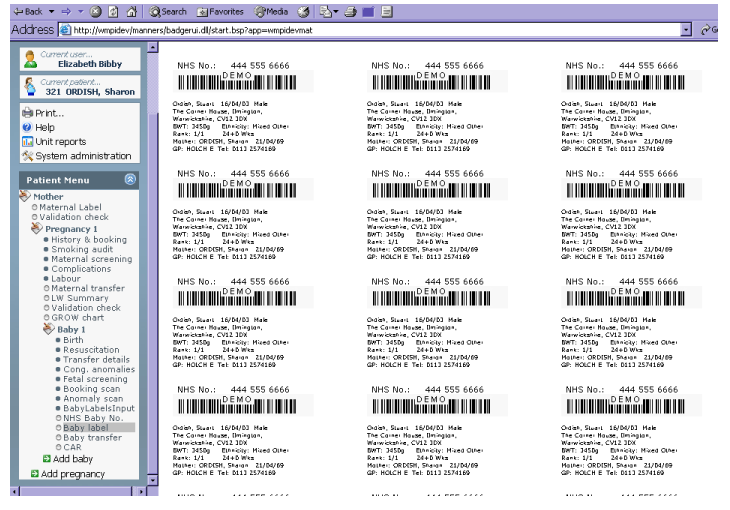730x510 pixels.
Task: Click the blue Edit toolbar icon
Action: click(368, 12)
